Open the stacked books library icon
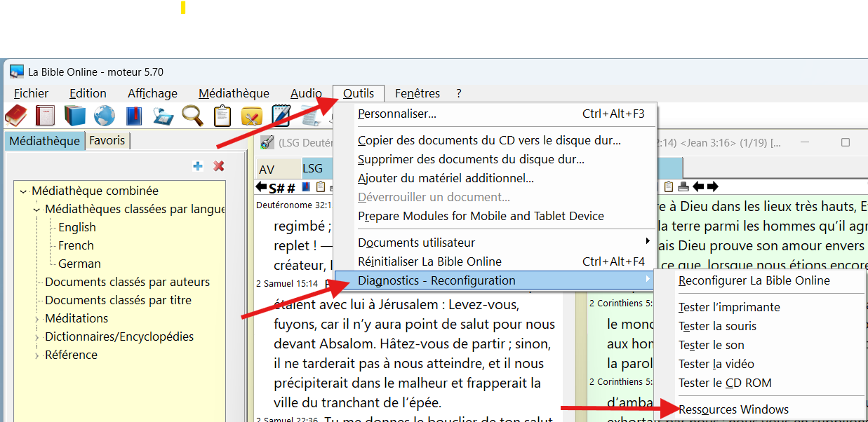Viewport: 868px width, 422px height. [x=75, y=116]
